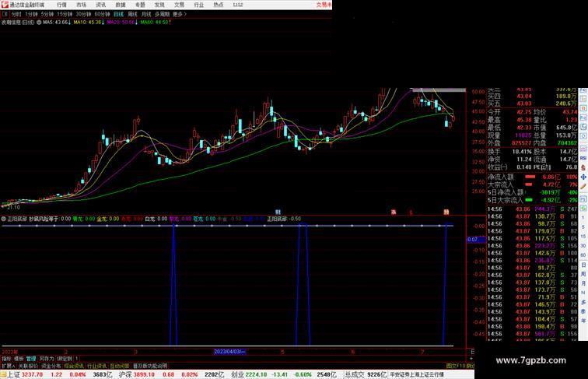Click the box icon left of 分时

5,14
